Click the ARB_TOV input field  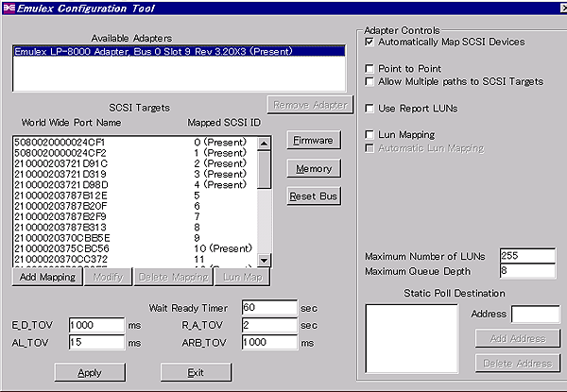pos(269,342)
